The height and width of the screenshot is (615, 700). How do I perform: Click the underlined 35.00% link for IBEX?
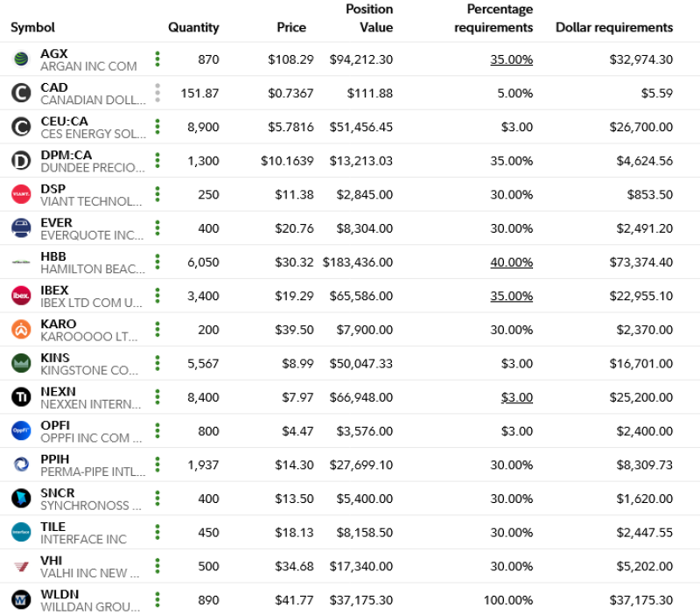tap(511, 296)
